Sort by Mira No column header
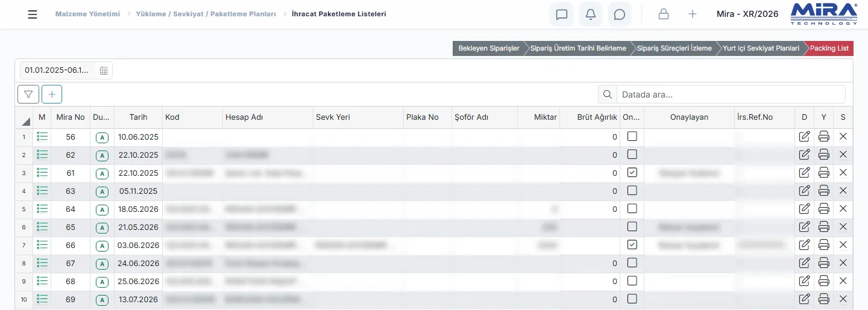Image resolution: width=868 pixels, height=310 pixels. click(71, 117)
